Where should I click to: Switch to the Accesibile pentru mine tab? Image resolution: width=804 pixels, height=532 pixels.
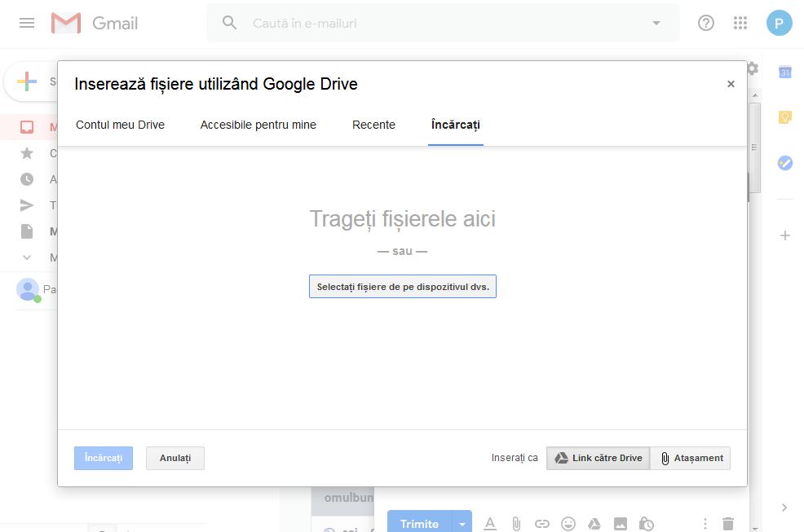tap(258, 125)
